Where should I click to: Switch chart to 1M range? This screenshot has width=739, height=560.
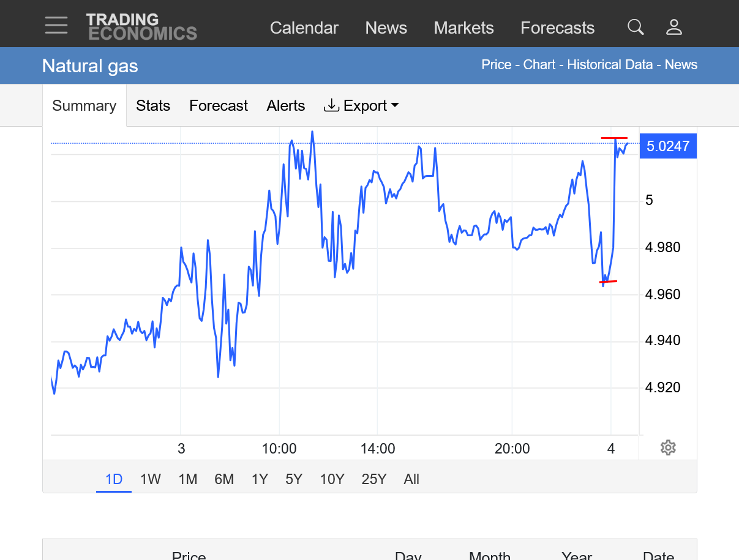click(188, 479)
